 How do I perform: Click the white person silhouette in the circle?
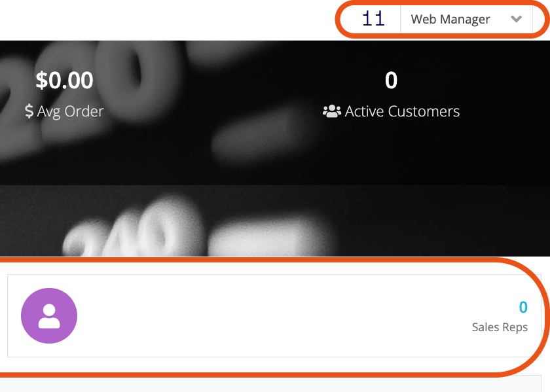[49, 316]
